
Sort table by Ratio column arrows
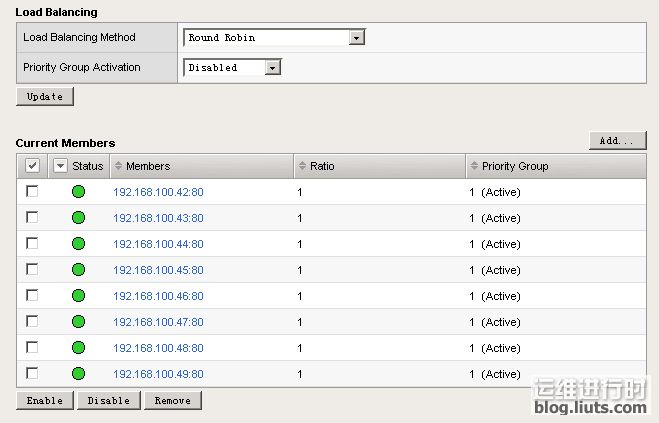[303, 166]
